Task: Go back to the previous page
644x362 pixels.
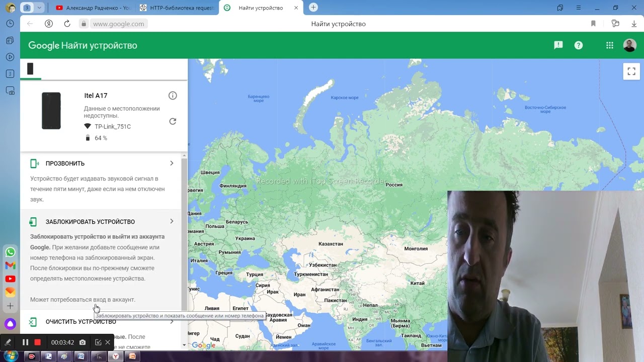Action: coord(30,24)
